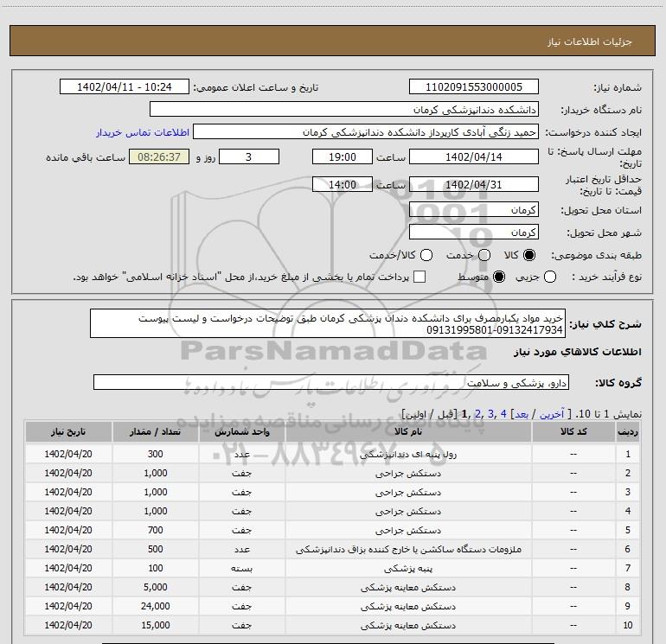The height and width of the screenshot is (644, 666).
Task: Click the ردیف column header
Action: coord(627,431)
